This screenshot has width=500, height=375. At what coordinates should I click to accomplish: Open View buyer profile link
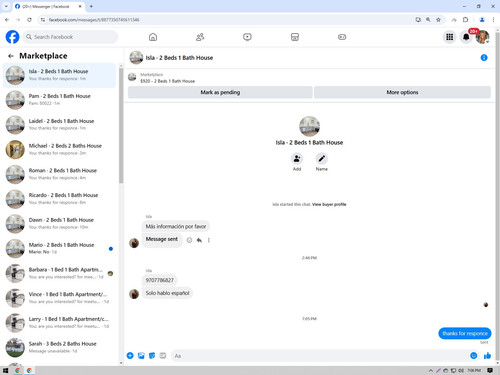329,204
